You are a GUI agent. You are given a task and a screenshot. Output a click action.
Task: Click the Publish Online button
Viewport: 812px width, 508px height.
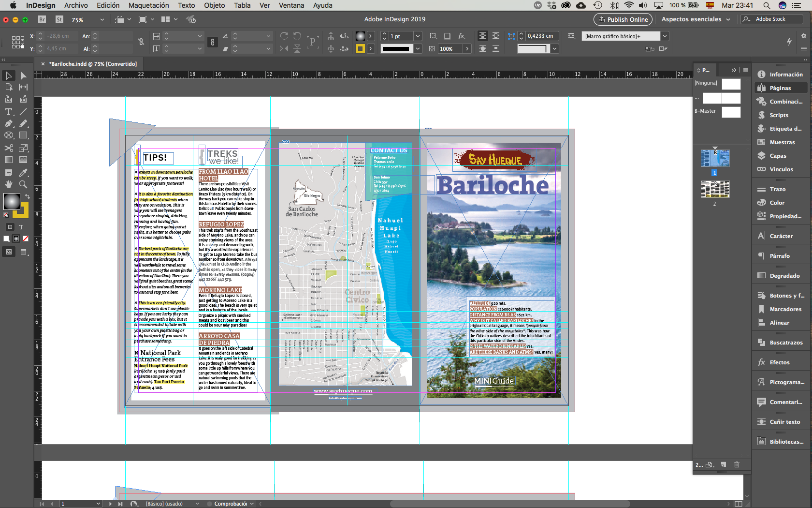tap(623, 19)
